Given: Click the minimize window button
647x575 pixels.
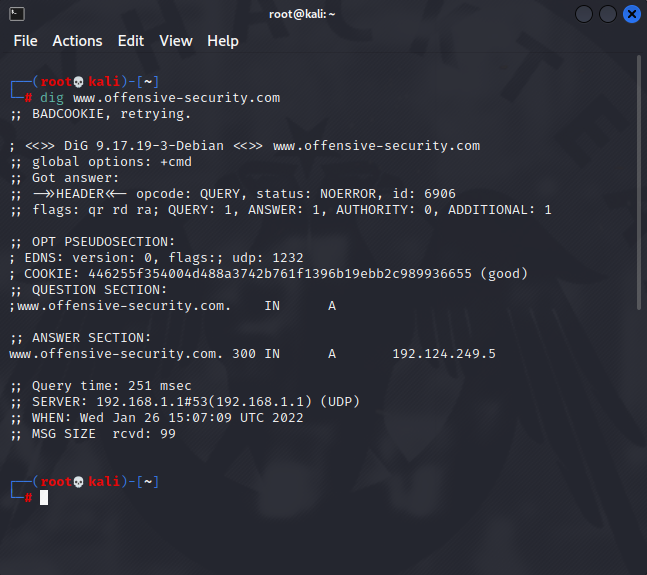Looking at the screenshot, I should (584, 14).
